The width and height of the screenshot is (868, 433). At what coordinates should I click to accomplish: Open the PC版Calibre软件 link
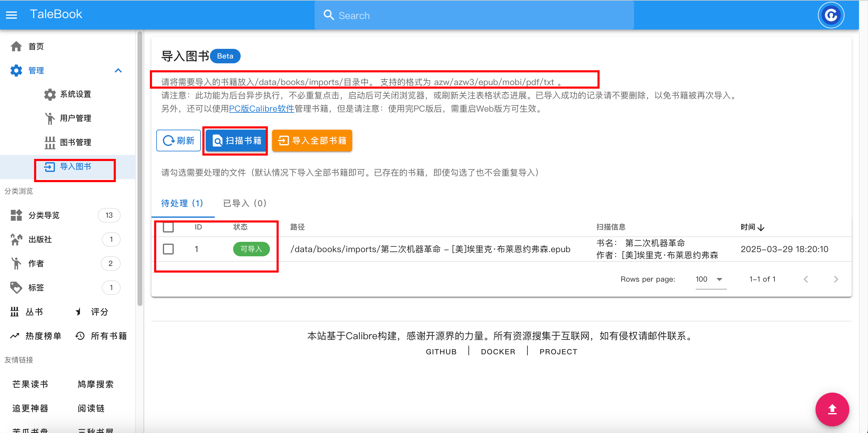click(261, 109)
